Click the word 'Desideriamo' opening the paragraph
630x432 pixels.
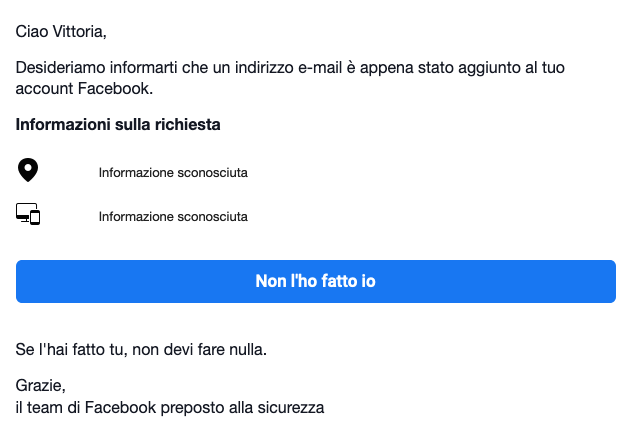(x=60, y=68)
